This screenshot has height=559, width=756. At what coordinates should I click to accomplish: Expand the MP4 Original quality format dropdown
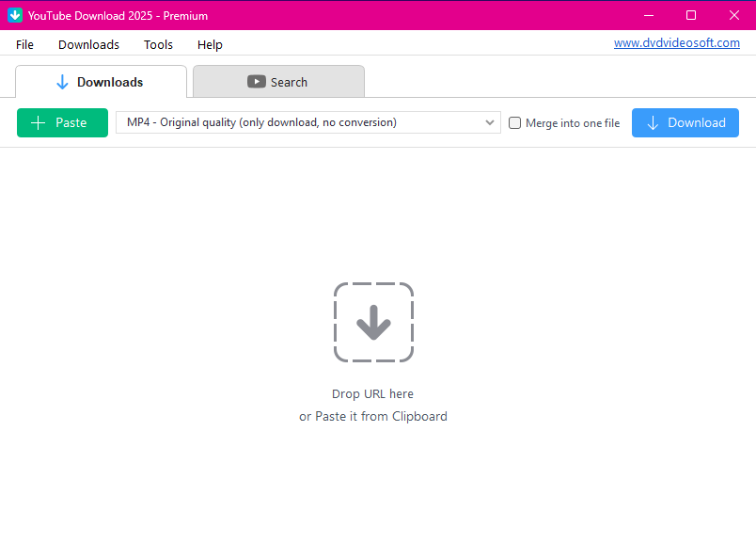click(x=308, y=122)
